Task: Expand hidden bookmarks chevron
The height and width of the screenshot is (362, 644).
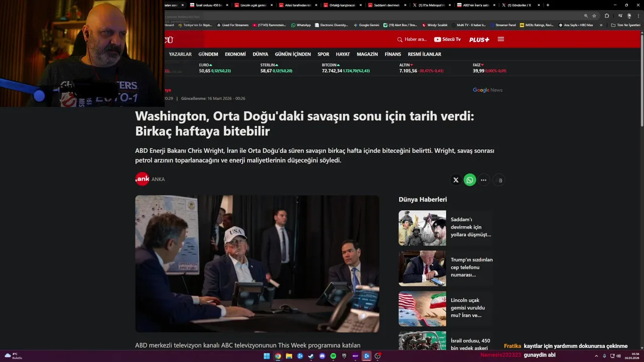Action: [x=601, y=25]
